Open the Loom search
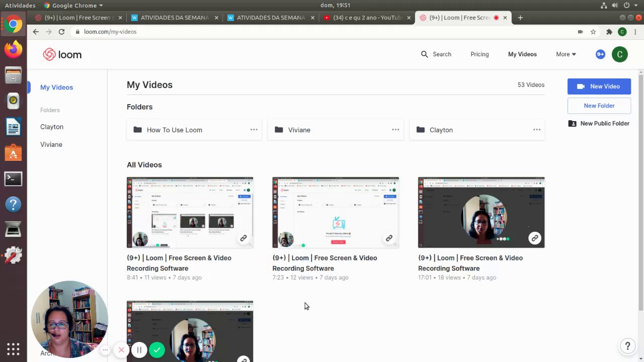 click(436, 54)
